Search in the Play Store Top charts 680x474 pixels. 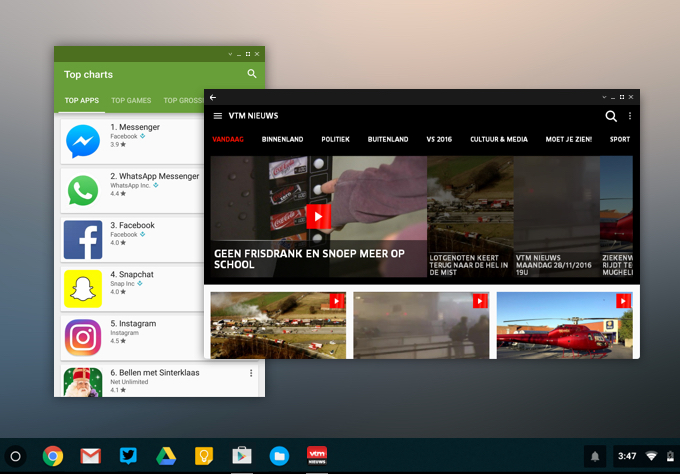pos(252,74)
